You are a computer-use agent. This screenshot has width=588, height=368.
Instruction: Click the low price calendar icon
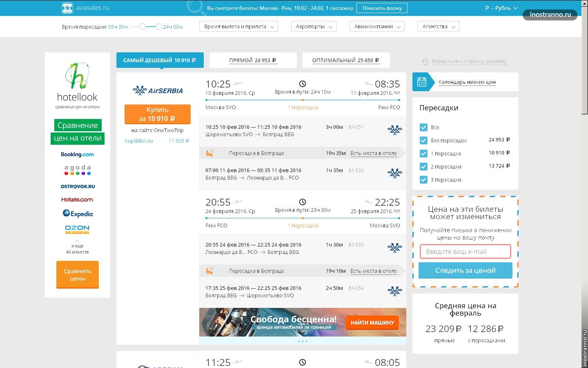422,82
